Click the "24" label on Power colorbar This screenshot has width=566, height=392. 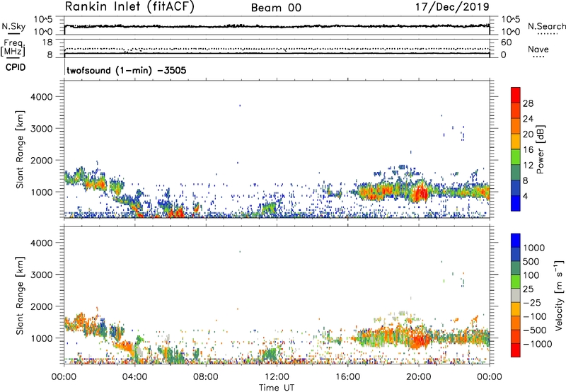point(528,119)
